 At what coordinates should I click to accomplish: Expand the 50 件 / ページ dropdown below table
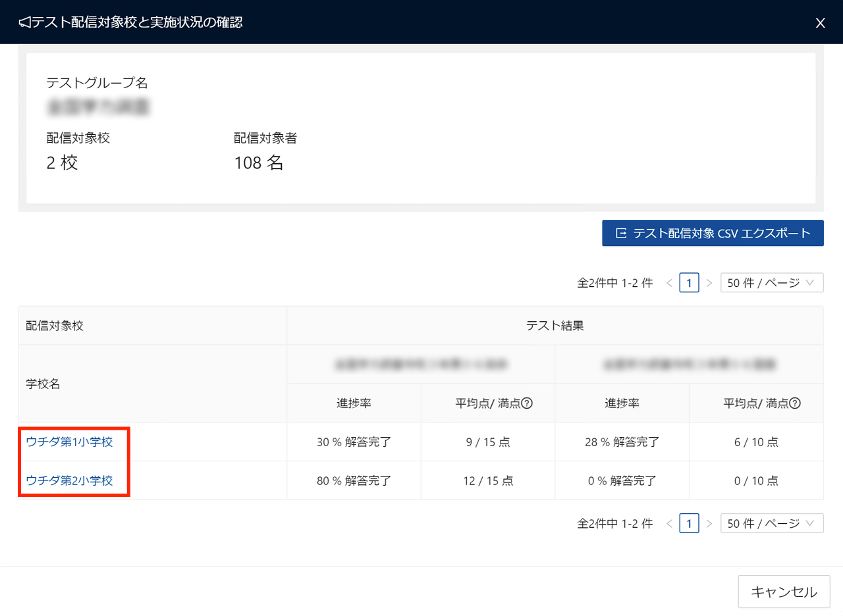771,523
